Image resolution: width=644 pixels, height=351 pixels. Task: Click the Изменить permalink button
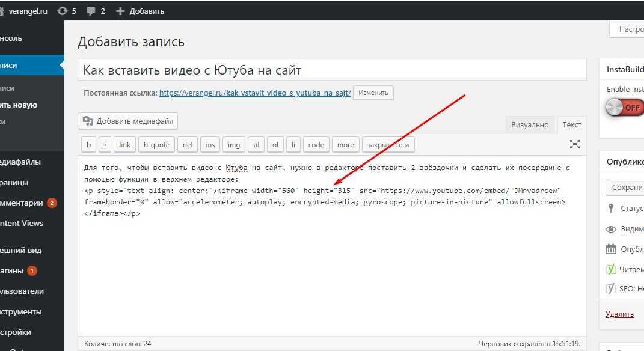point(373,93)
